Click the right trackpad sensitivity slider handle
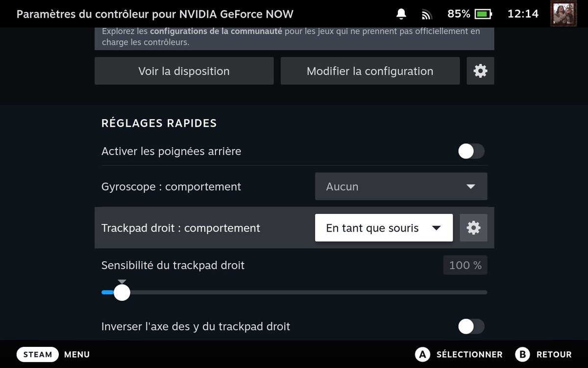 [x=122, y=292]
